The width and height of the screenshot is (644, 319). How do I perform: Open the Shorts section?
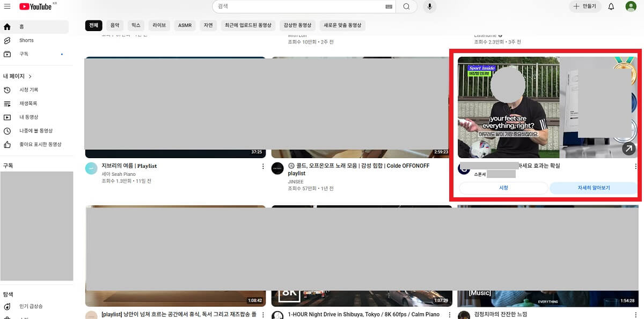pos(6,40)
